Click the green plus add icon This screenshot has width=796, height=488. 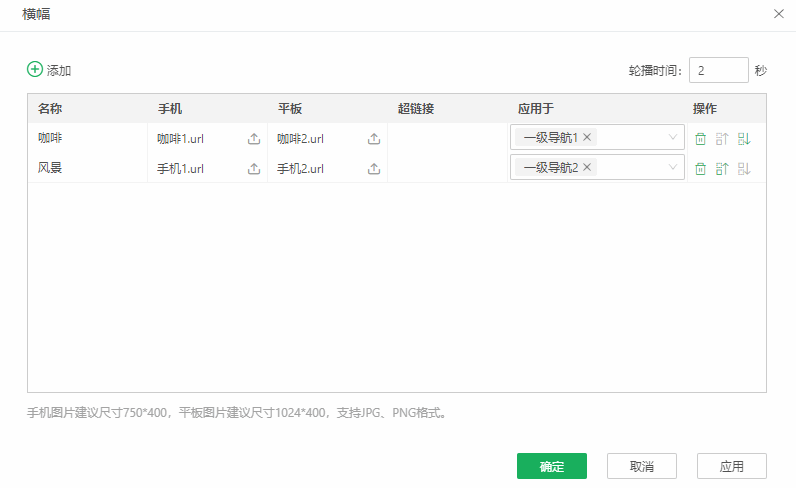click(x=35, y=70)
